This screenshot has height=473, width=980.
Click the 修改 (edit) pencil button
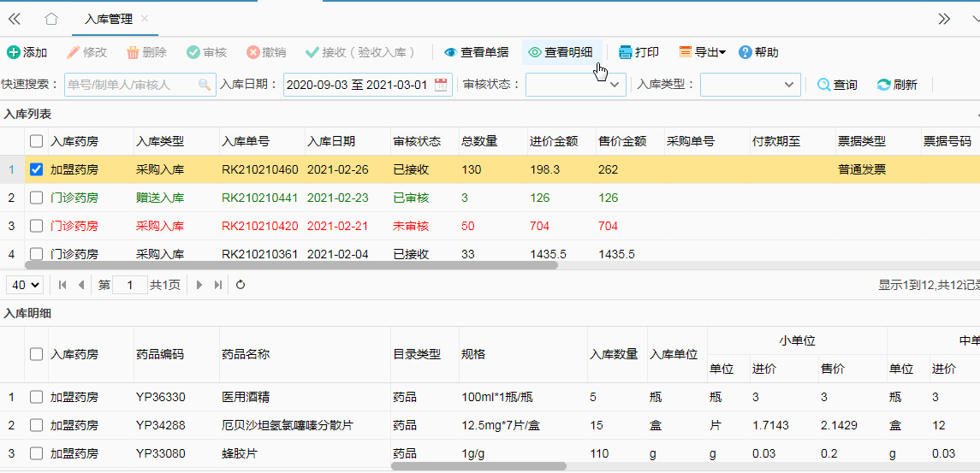(x=87, y=52)
